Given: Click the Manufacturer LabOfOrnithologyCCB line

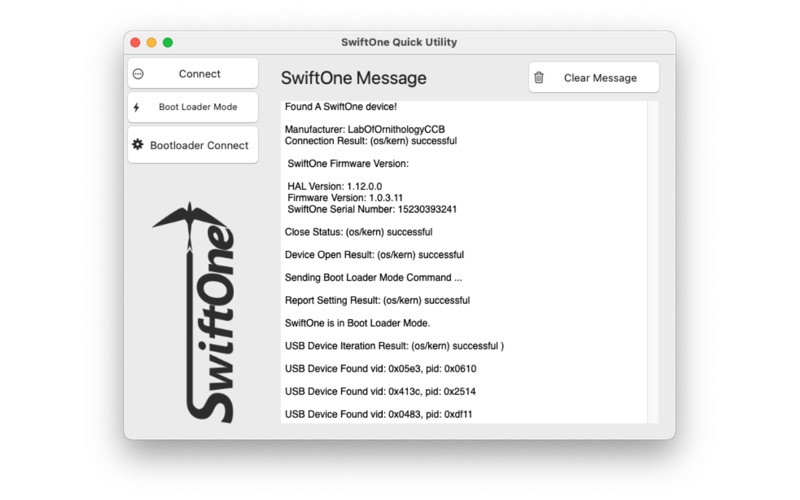Looking at the screenshot, I should [365, 130].
